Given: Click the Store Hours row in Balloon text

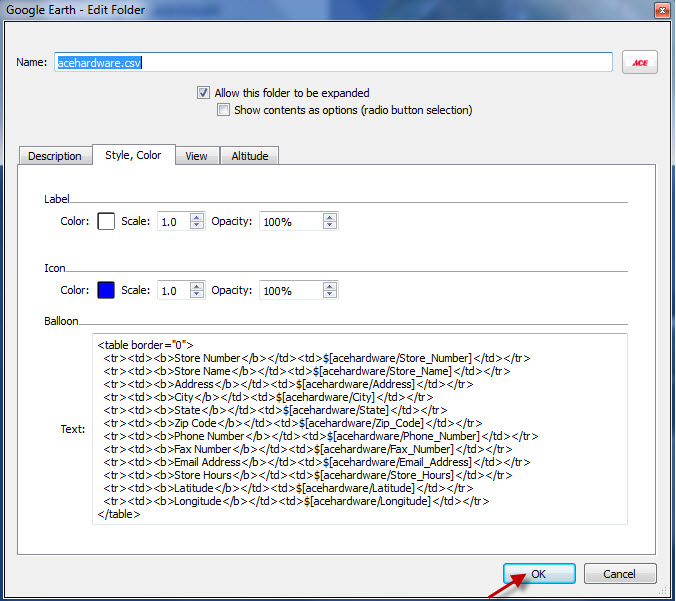Looking at the screenshot, I should (308, 475).
